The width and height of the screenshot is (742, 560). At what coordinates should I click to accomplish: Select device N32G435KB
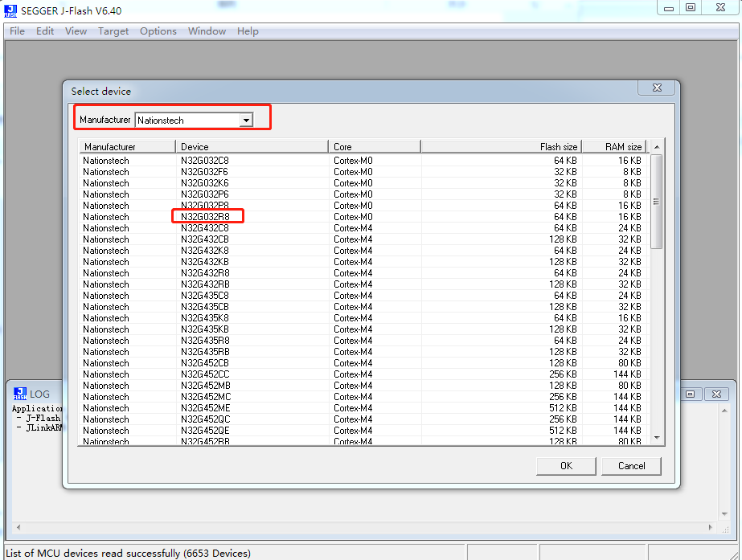[364, 329]
